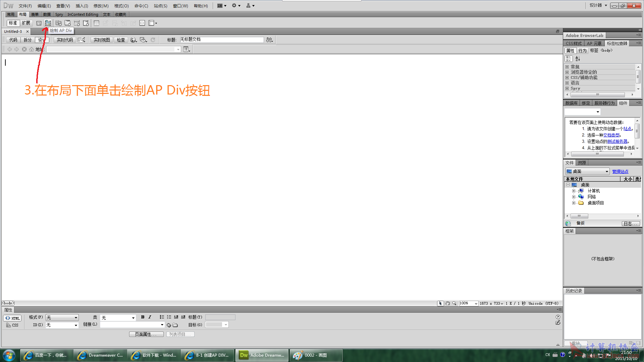Click the navigate Forward arrow
This screenshot has height=362, width=644.
16,49
